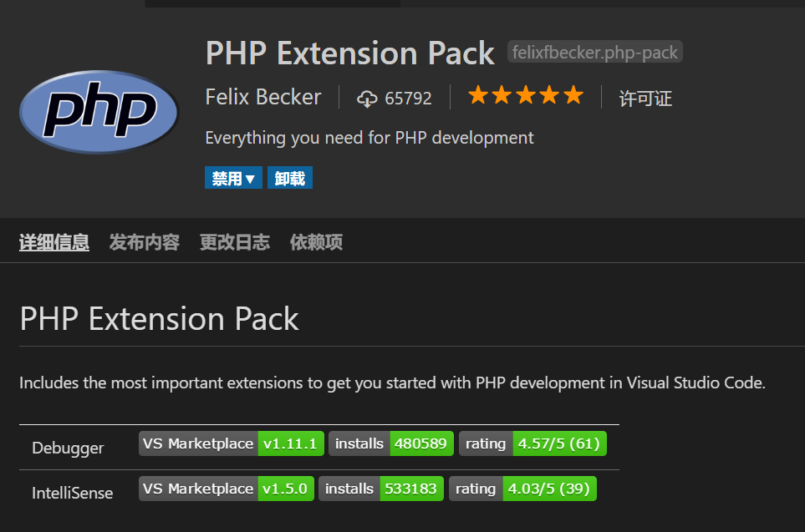Screen dimensions: 805x532
Task: Click the five-star rating icons
Action: pos(526,95)
